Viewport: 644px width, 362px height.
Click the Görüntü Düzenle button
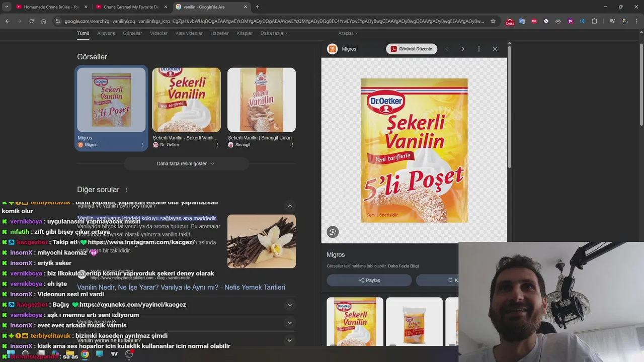[412, 49]
